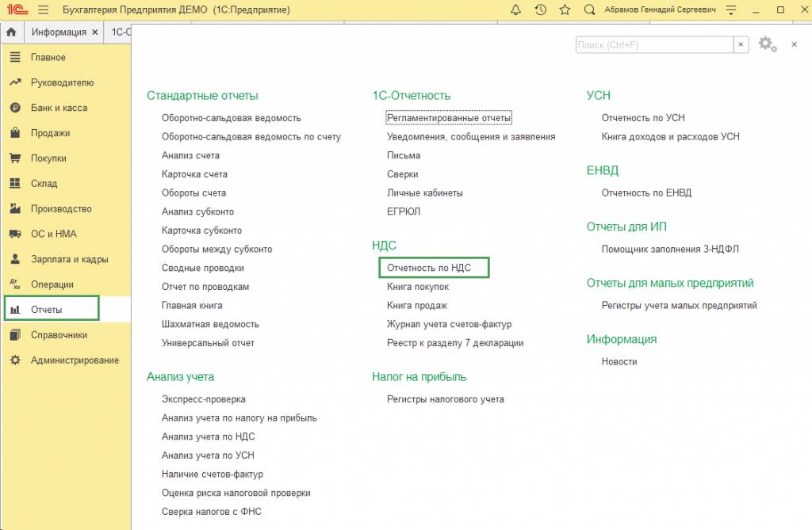Open Карточка субконто report
Viewport: 812px width, 530px height.
(x=201, y=231)
